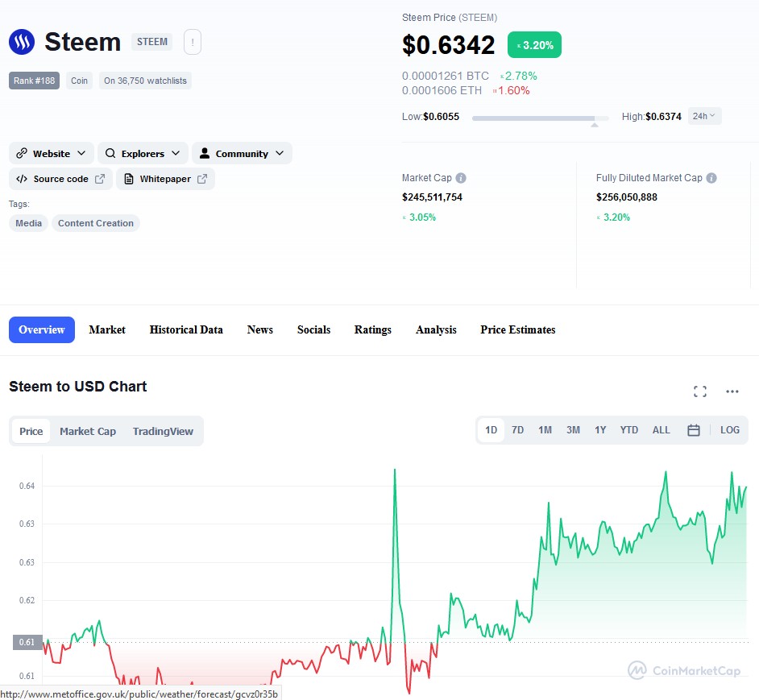This screenshot has width=759, height=700.
Task: Click the Media tag
Action: coord(28,223)
